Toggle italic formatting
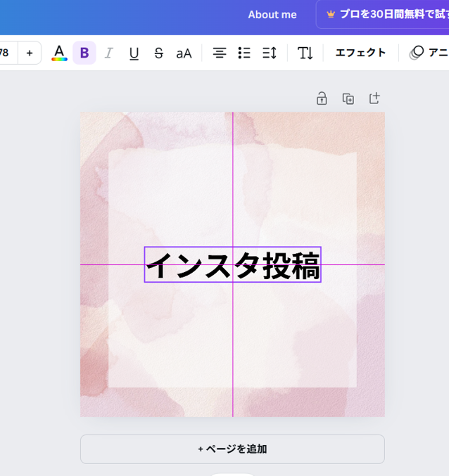Screen dimensions: 449x476 (108, 53)
